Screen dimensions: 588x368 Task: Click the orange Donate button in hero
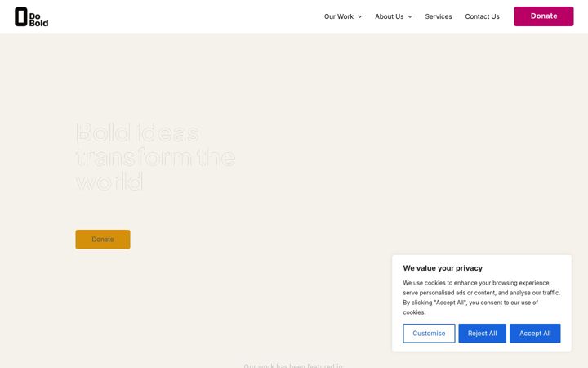tap(103, 239)
